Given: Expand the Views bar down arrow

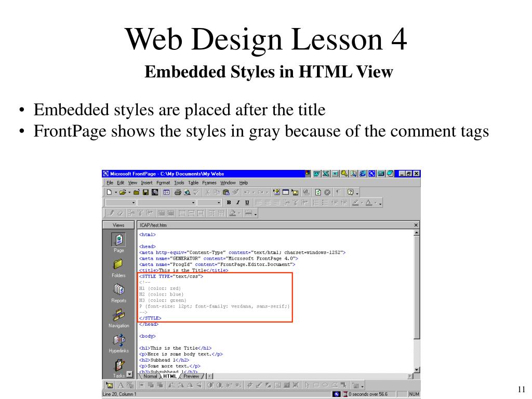Looking at the screenshot, I should pos(129,374).
